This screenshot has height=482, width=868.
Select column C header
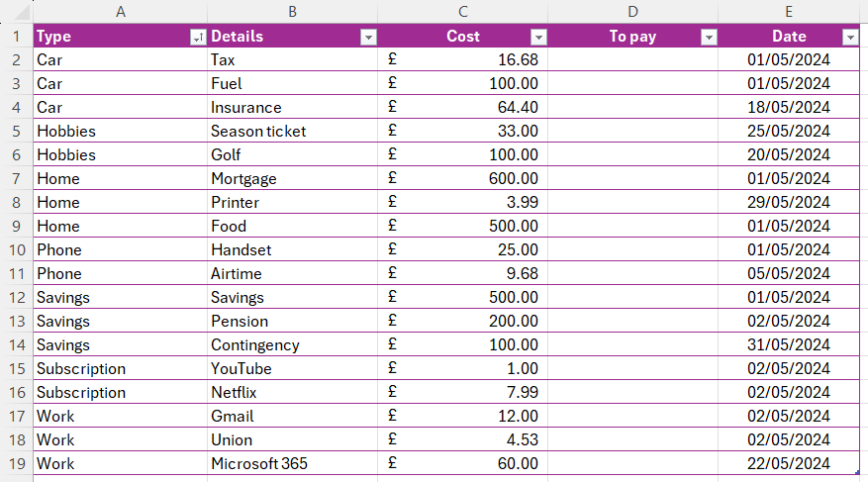463,12
